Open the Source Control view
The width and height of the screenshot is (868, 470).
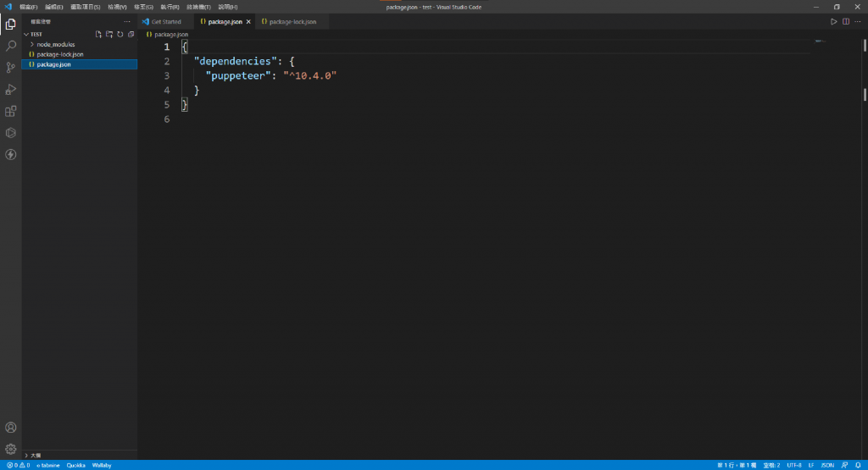[11, 68]
